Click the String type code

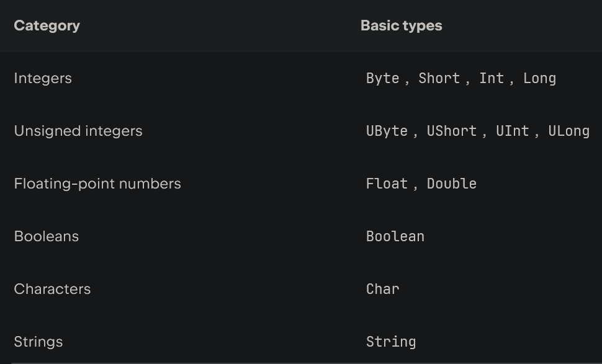391,342
